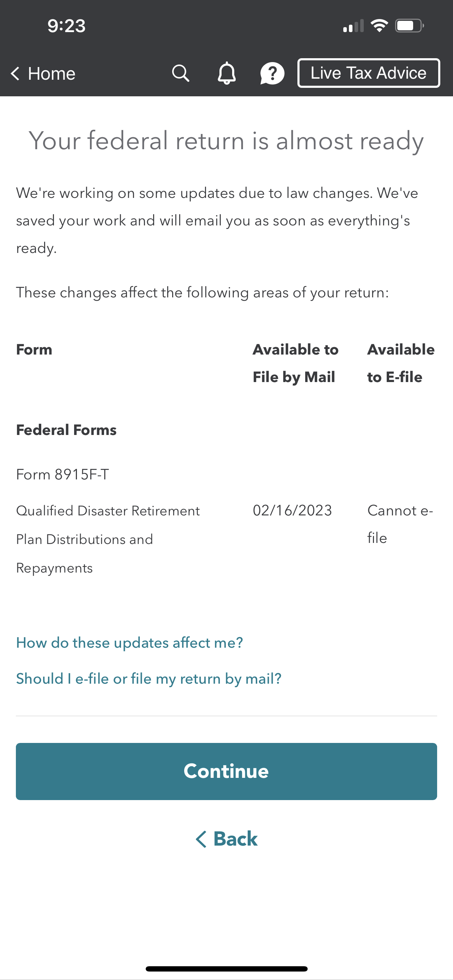Viewport: 453px width, 980px height.
Task: Open 'Should I e-file or file by mail?'
Action: click(149, 679)
